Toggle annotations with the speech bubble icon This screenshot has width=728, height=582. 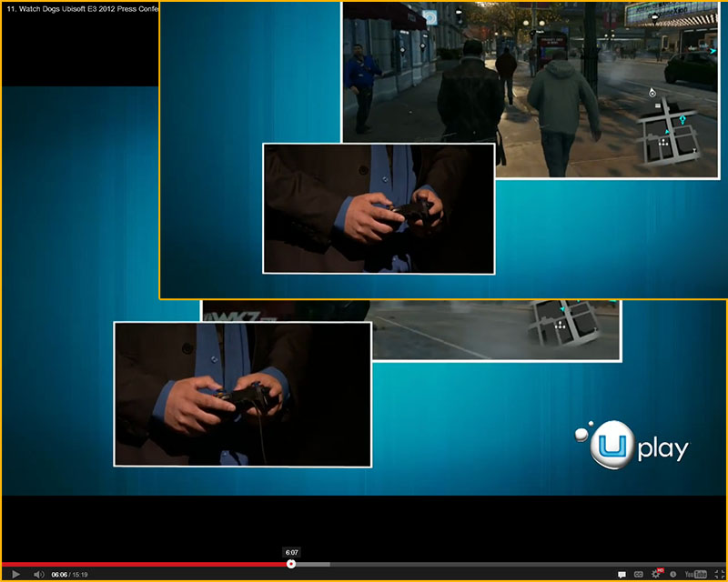pos(622,575)
